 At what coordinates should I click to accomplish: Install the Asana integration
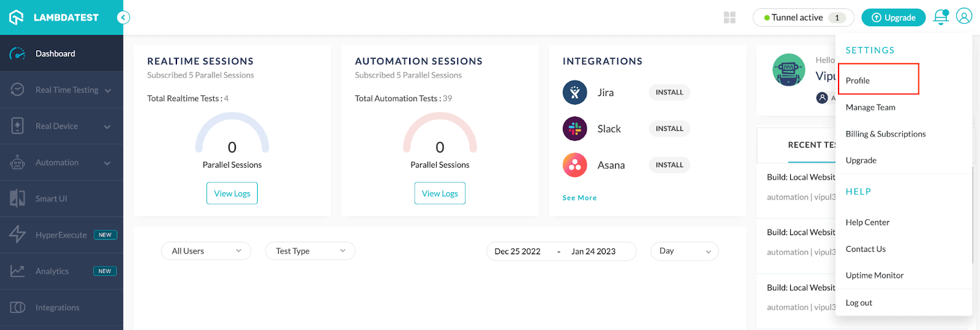(x=669, y=165)
